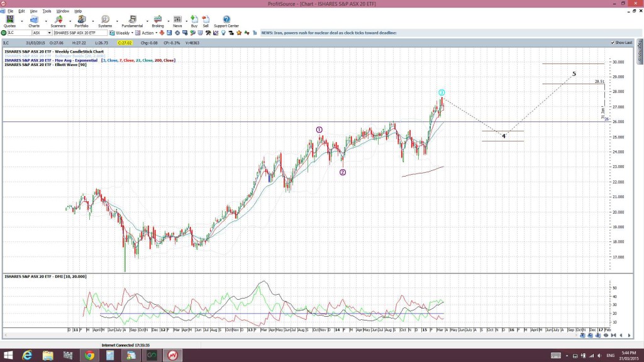Click the chart scroll-right arrow at bottom right
This screenshot has width=644, height=362.
629,336
